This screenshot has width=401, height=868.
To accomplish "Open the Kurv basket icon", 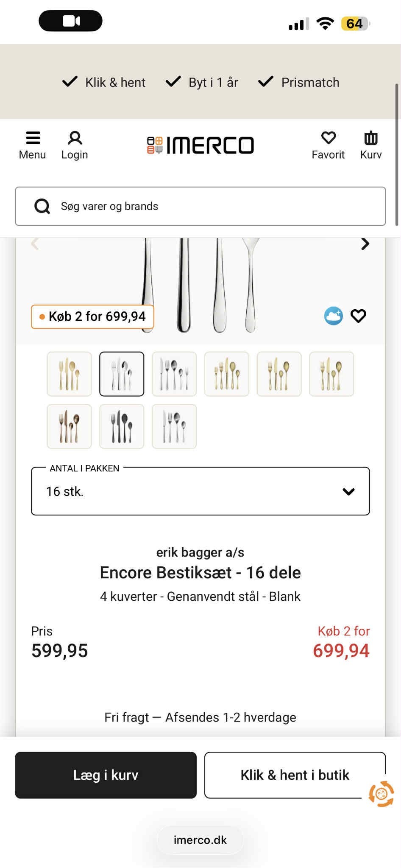I will [x=371, y=145].
